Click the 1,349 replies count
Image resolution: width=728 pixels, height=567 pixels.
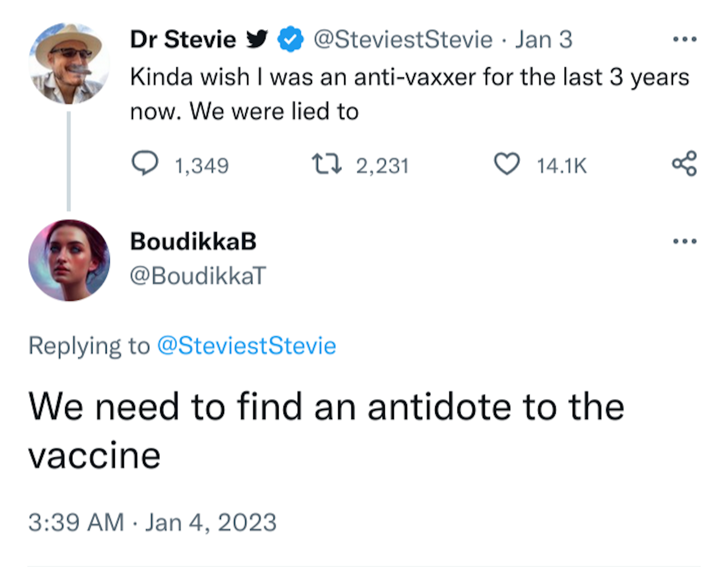pyautogui.click(x=202, y=166)
